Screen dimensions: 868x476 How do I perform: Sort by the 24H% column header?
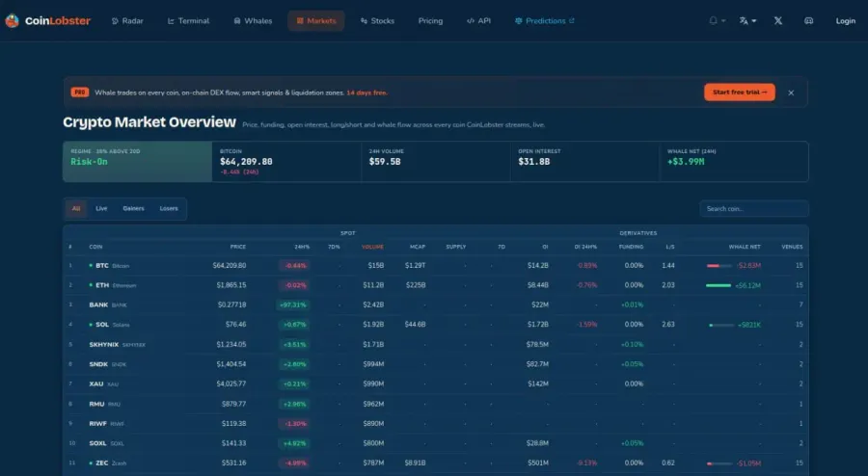tap(302, 247)
